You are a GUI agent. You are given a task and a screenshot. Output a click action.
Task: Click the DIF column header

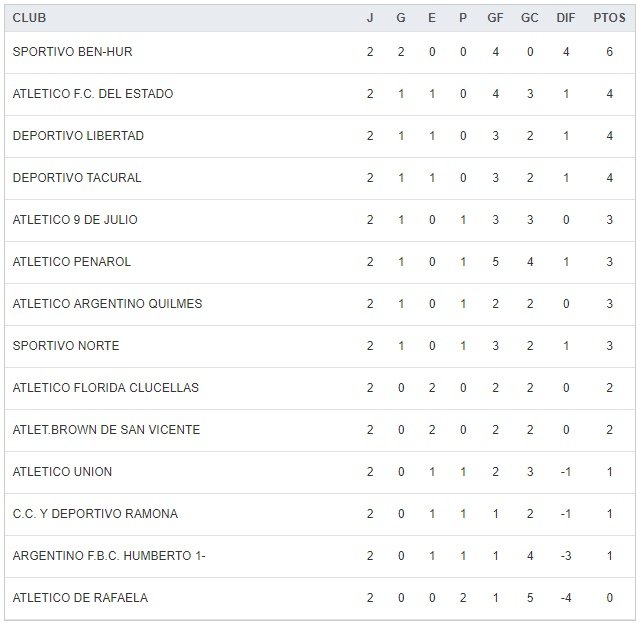coord(566,18)
